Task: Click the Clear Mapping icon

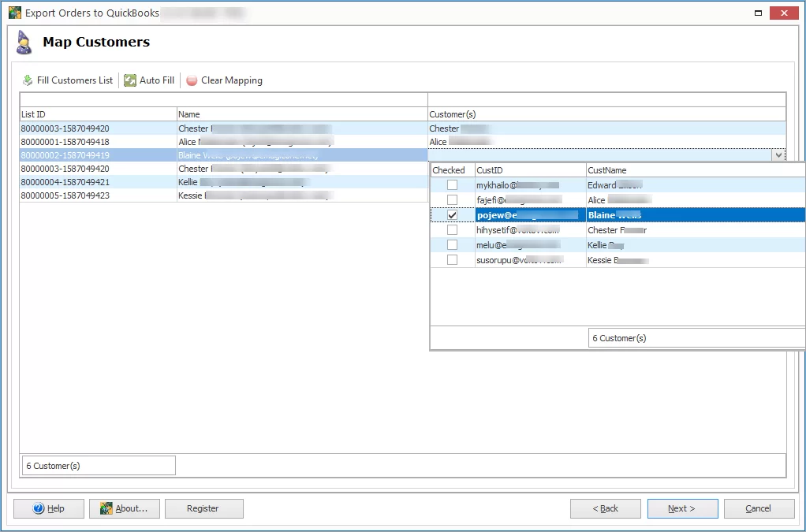Action: point(192,80)
